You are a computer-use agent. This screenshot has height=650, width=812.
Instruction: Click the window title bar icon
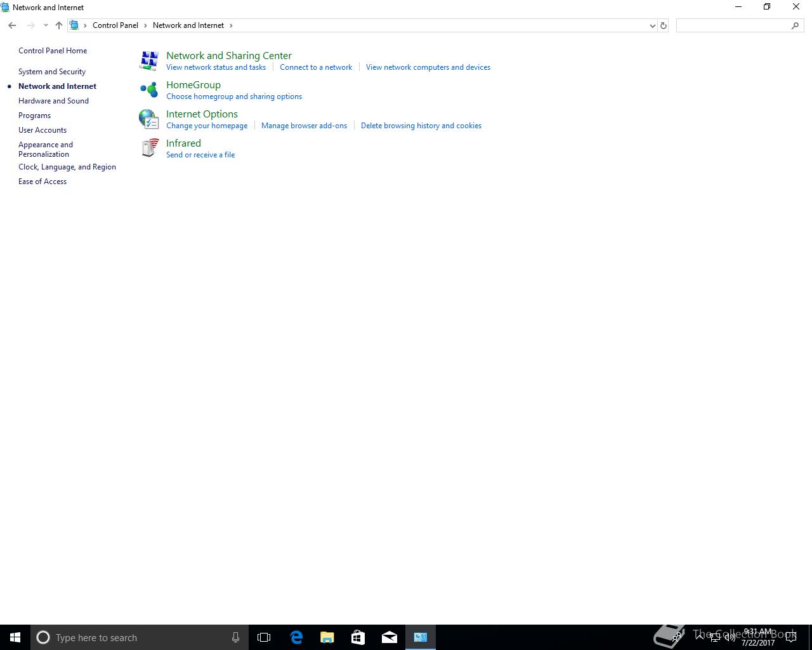click(5, 7)
